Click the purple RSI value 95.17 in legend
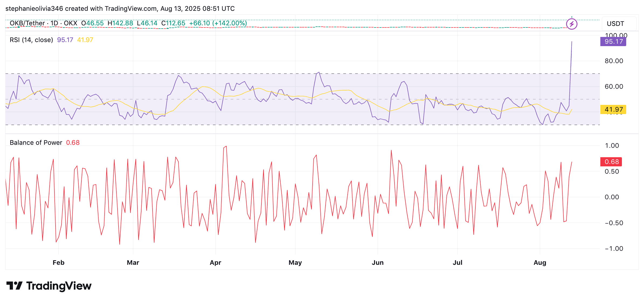Image resolution: width=644 pixels, height=302 pixels. [x=65, y=40]
